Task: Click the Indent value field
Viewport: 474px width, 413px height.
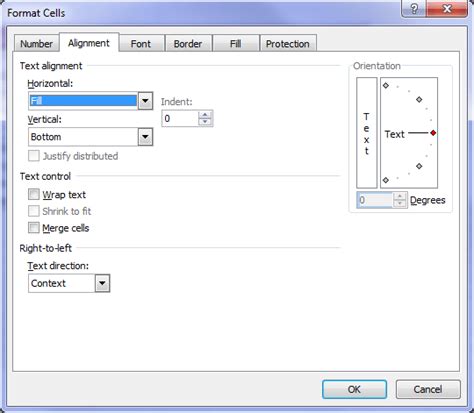Action: click(x=180, y=118)
